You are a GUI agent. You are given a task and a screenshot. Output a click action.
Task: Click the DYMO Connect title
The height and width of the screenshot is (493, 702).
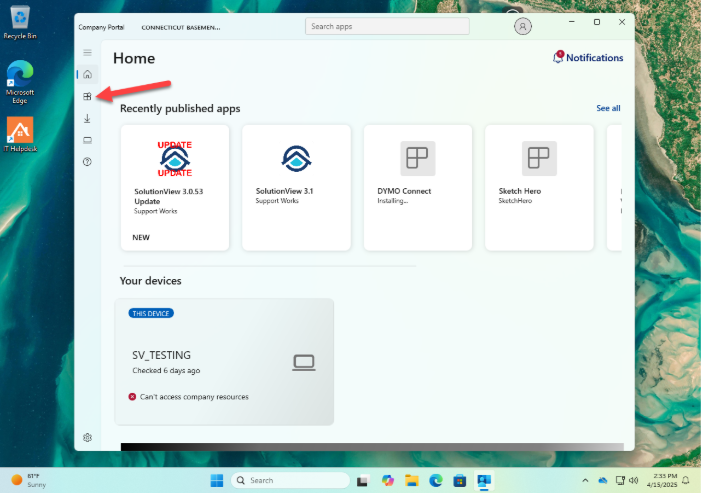coord(404,191)
